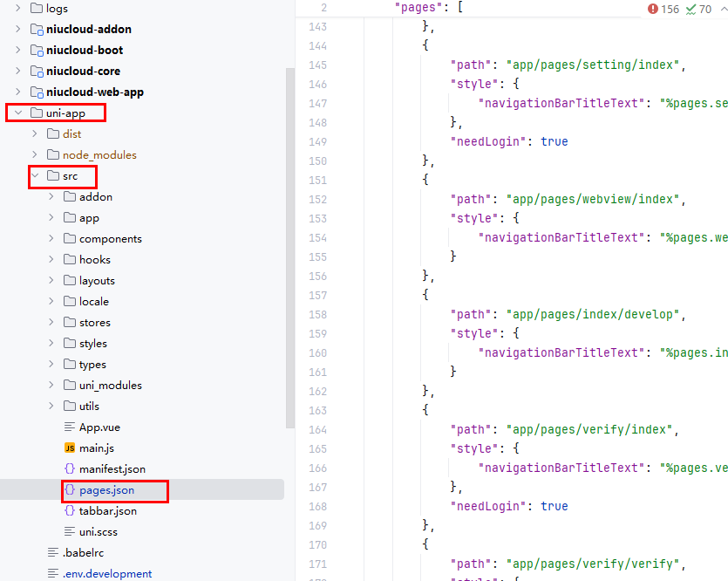Collapse the src folder chevron
728x581 pixels.
35,176
